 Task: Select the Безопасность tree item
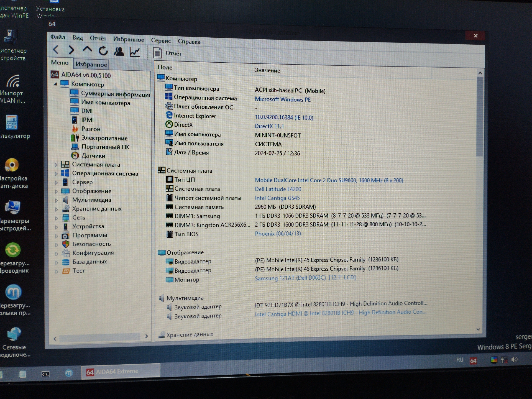86,244
